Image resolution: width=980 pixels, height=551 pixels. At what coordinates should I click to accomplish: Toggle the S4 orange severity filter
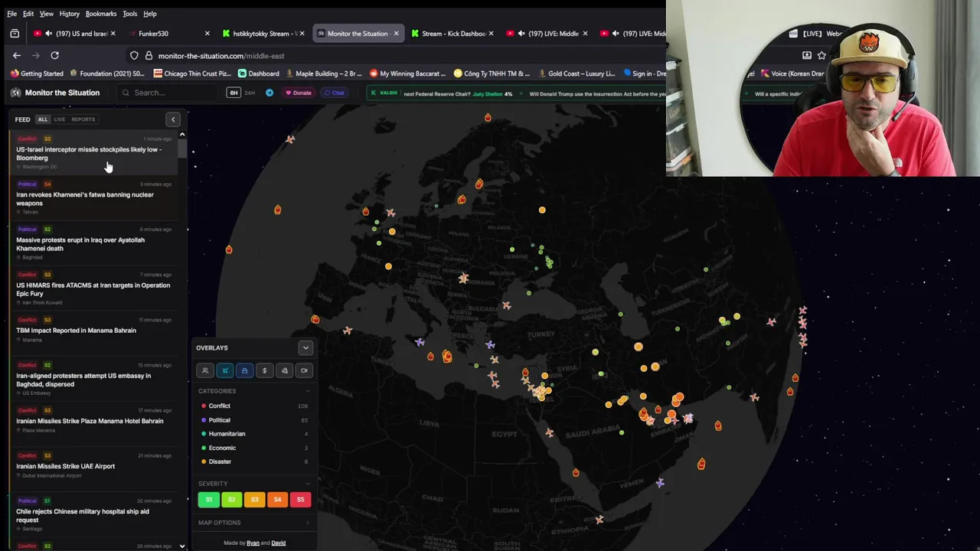point(277,500)
